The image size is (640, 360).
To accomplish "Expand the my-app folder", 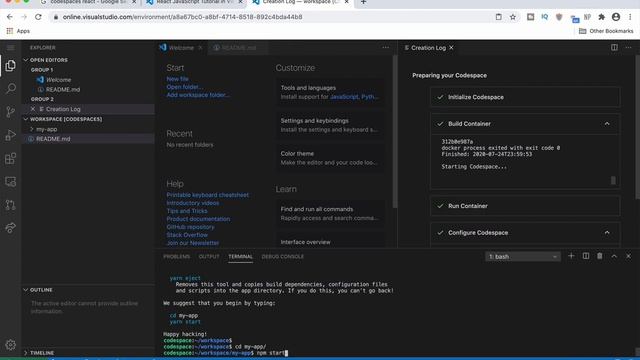I will [x=88, y=129].
